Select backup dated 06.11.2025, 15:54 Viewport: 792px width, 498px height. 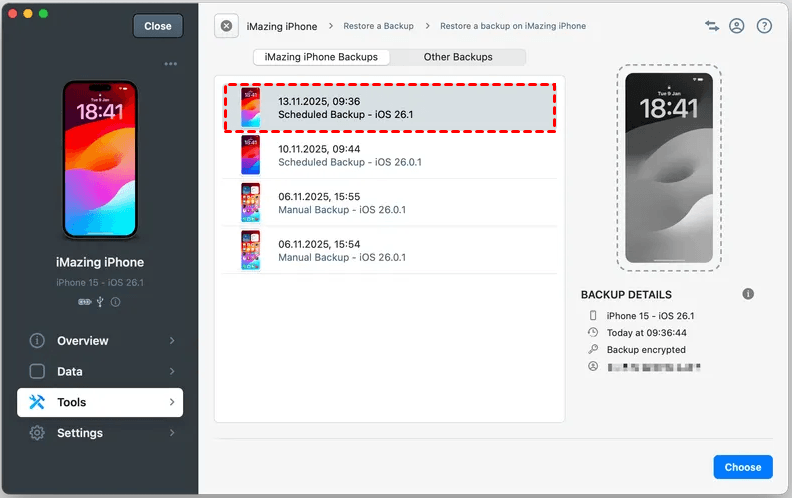pyautogui.click(x=390, y=250)
